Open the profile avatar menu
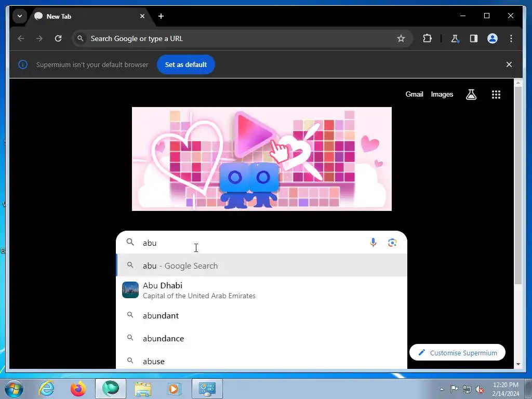 pos(493,38)
